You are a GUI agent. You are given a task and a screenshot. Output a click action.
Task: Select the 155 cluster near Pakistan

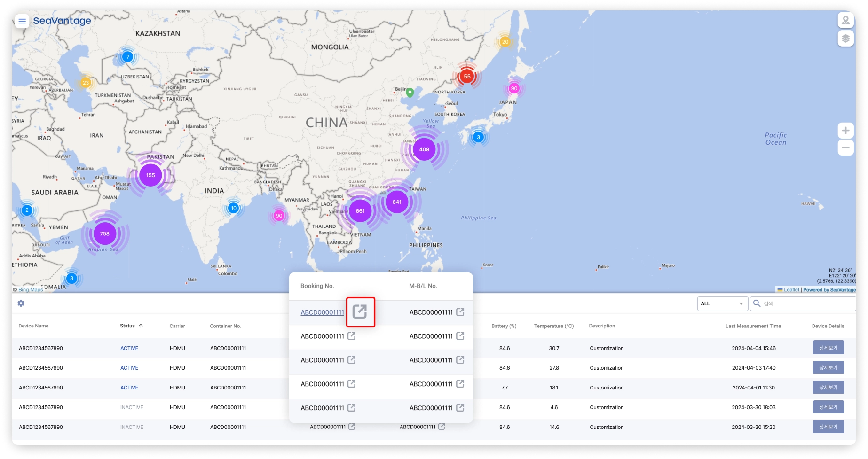(x=150, y=175)
